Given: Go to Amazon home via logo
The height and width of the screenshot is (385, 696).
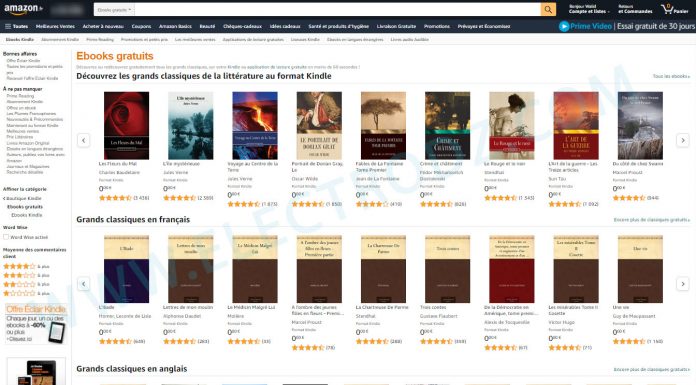Looking at the screenshot, I should point(23,8).
